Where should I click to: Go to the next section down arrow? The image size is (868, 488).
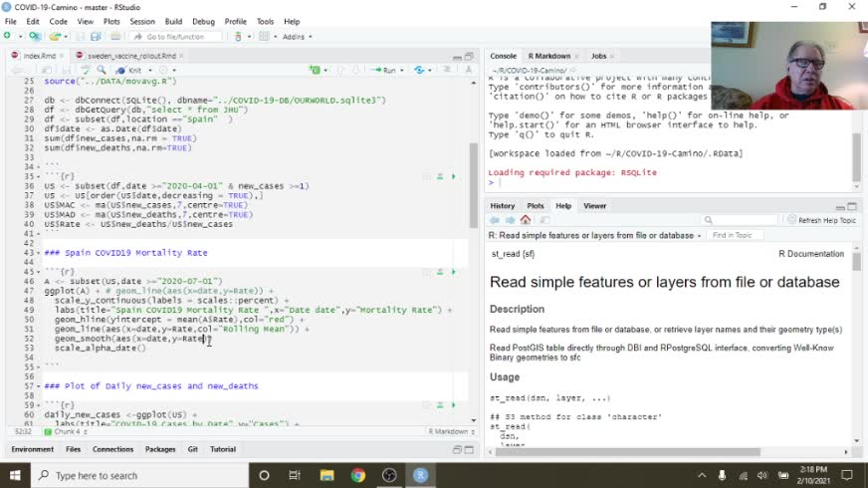pyautogui.click(x=355, y=70)
